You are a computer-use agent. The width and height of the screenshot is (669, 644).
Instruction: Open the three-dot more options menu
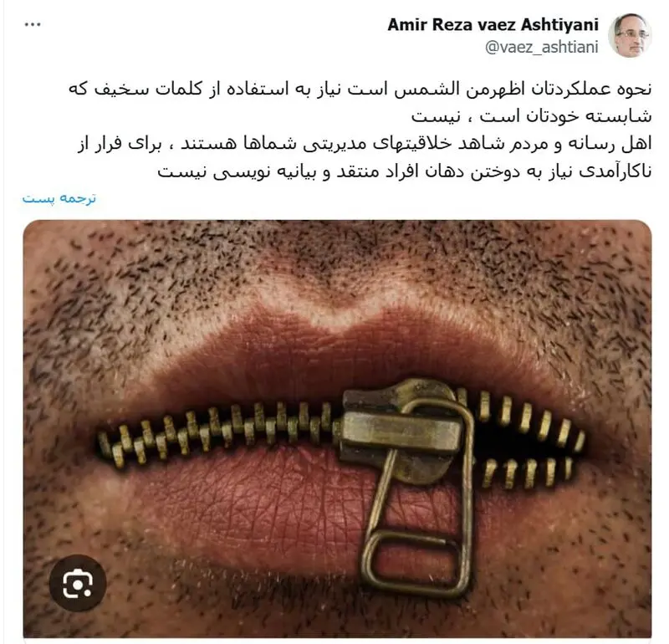tap(33, 25)
